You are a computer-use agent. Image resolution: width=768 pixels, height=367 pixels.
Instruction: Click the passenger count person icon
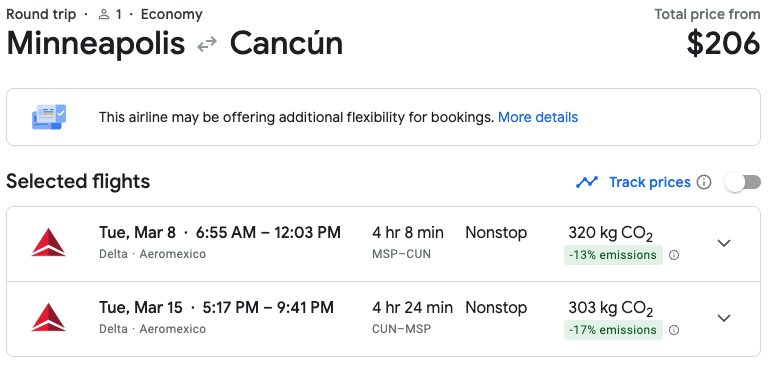click(103, 15)
